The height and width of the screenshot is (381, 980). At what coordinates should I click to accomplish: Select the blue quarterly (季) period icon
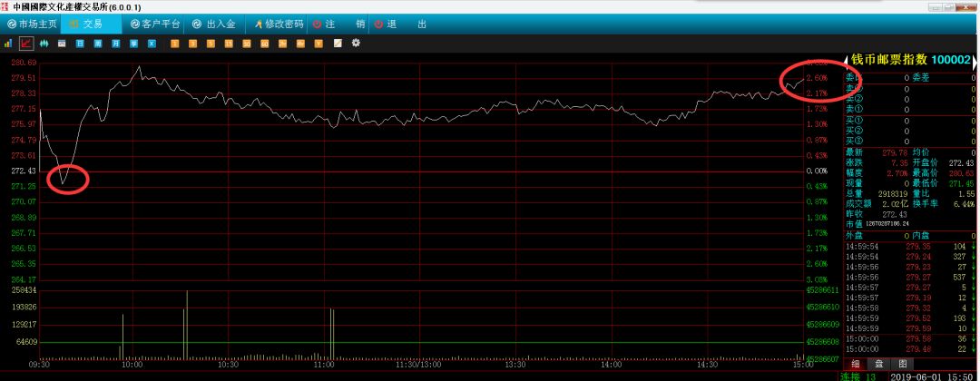133,44
